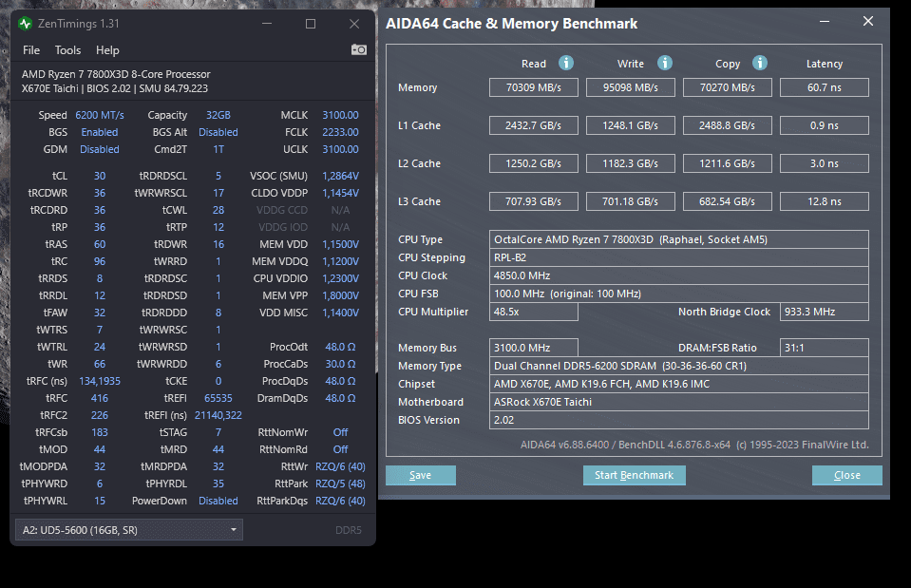Click the RttPark value RZQ/5 (48)
This screenshot has width=911, height=588.
pyautogui.click(x=340, y=484)
